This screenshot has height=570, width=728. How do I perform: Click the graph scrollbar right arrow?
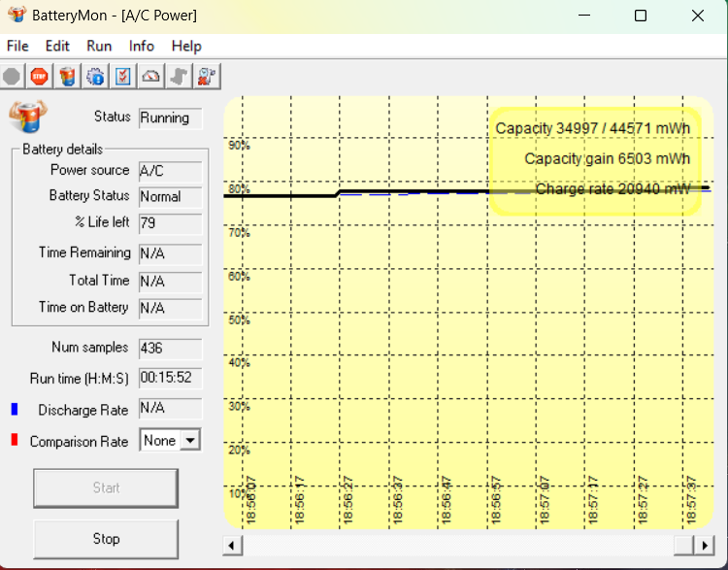(705, 545)
